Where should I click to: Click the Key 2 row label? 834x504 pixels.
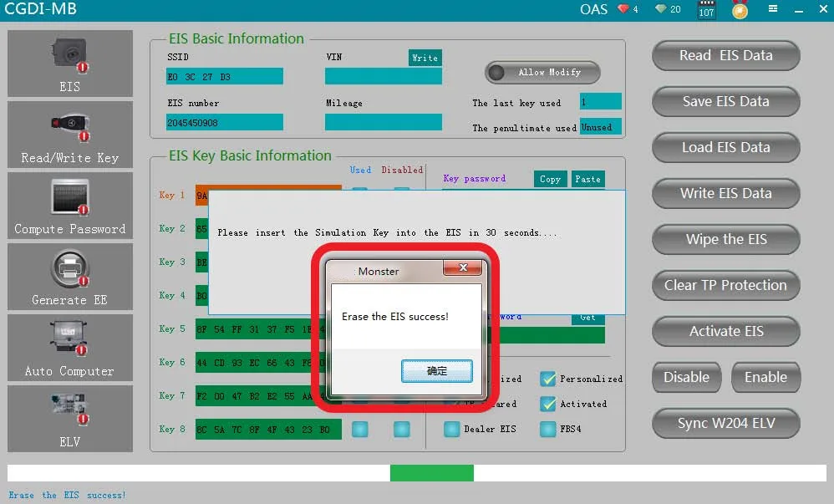pos(172,228)
